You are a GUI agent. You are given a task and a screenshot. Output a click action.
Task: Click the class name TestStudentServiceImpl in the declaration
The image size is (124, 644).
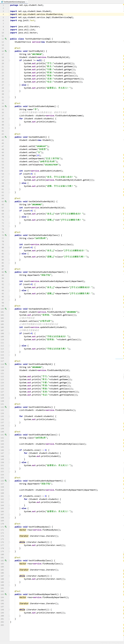pyautogui.click(x=38, y=39)
